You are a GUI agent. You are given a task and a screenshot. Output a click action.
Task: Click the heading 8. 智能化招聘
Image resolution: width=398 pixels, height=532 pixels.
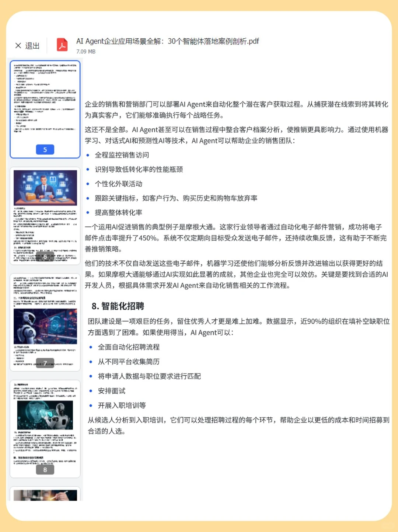[118, 306]
